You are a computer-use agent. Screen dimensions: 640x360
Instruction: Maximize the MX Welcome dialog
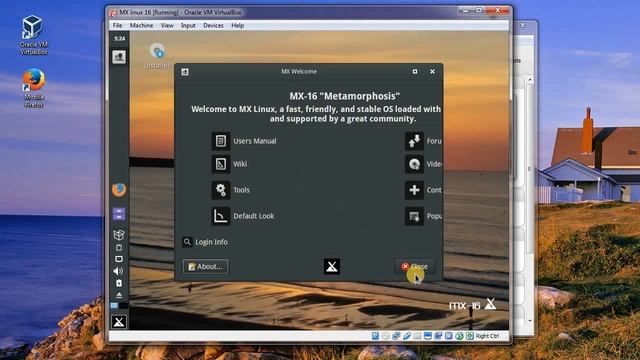coord(415,71)
